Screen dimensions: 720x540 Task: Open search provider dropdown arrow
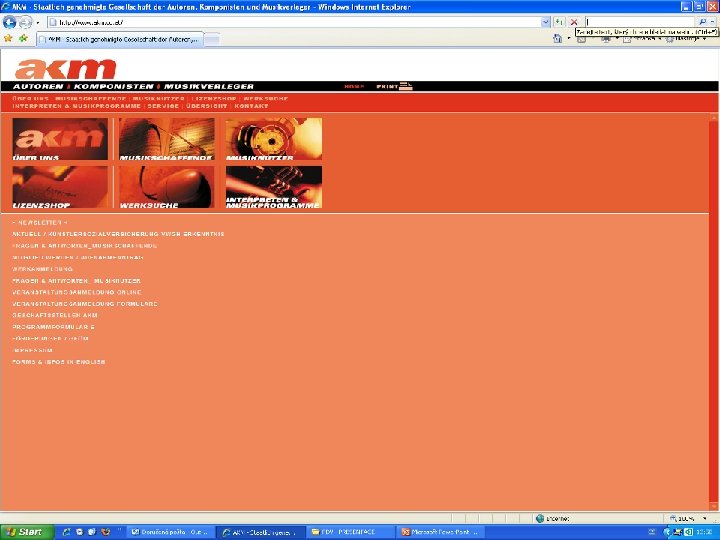pos(713,22)
